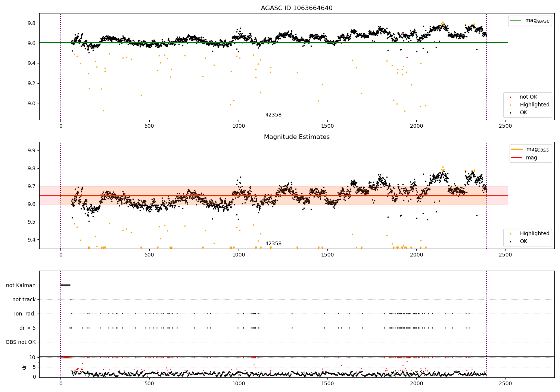
Task: Click the '10' tick on dr axis
Action: (x=32, y=357)
